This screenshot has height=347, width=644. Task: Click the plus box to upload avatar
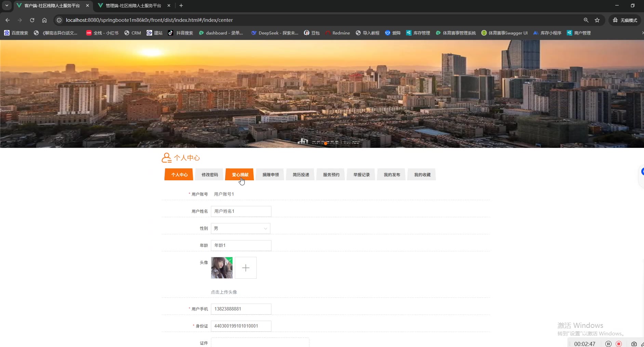[x=245, y=268]
